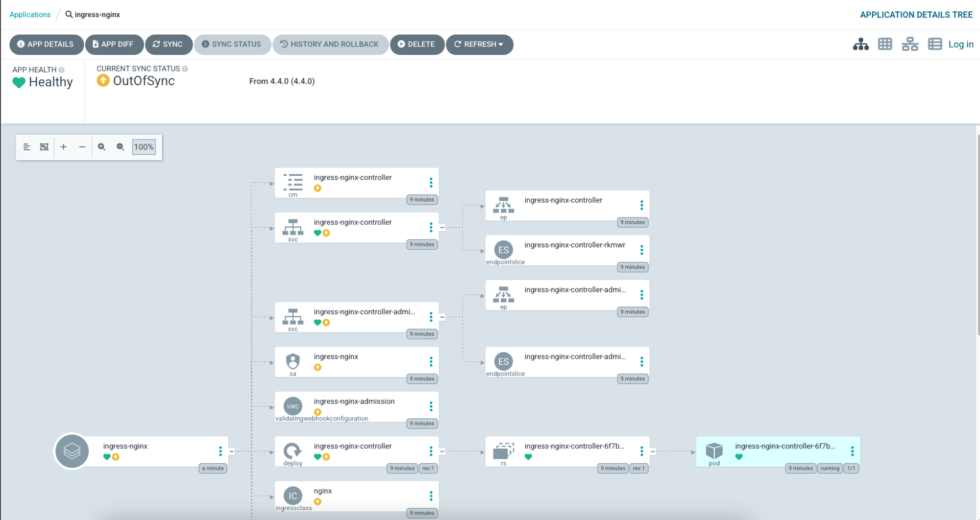Click the 1/1 badge on the pod
Image resolution: width=980 pixels, height=520 pixels.
[851, 468]
